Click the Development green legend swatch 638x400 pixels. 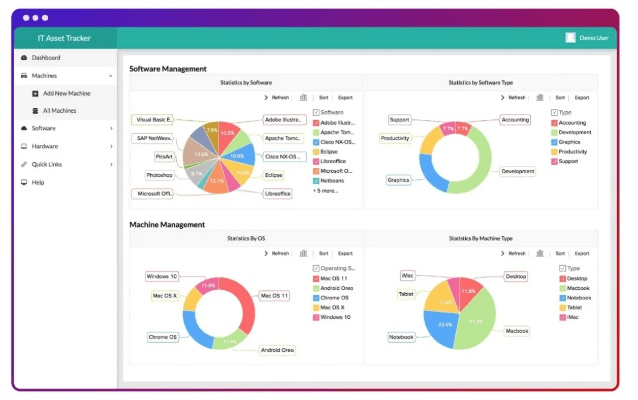pos(554,132)
